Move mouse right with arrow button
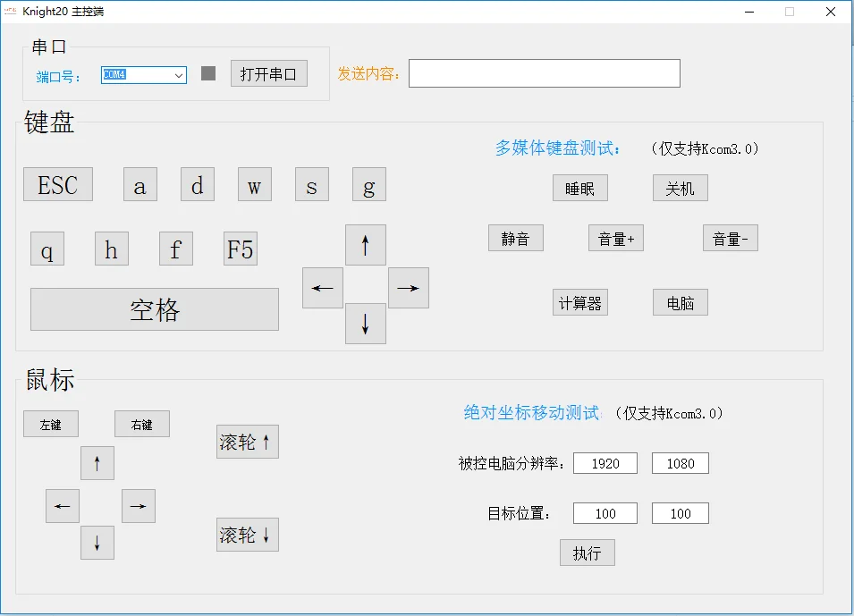Image resolution: width=854 pixels, height=616 pixels. [139, 506]
